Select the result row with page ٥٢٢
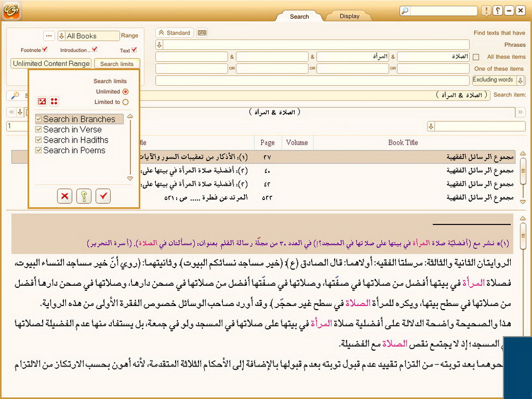Image resolution: width=532 pixels, height=399 pixels. (263, 197)
